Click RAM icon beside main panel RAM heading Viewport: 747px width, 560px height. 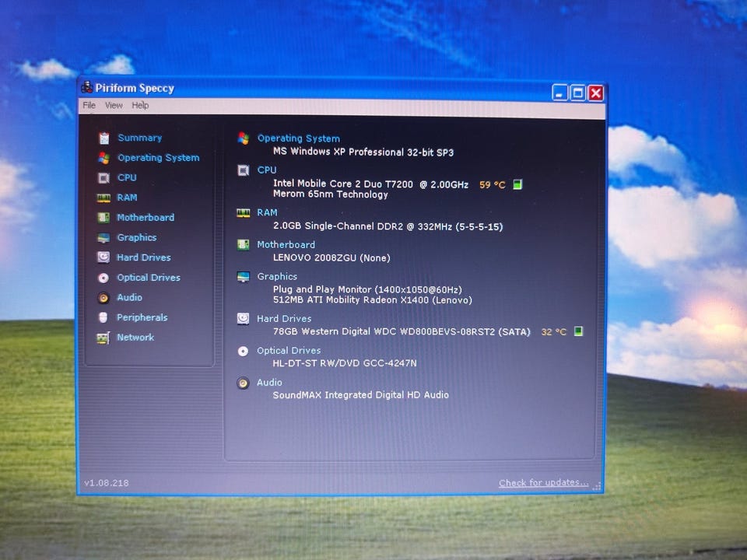point(244,213)
